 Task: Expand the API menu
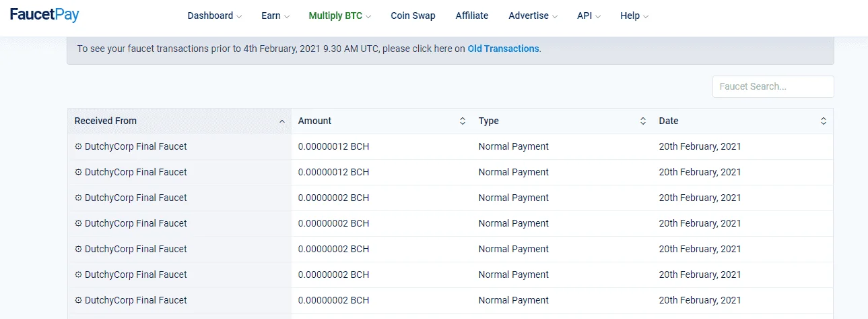click(x=589, y=16)
